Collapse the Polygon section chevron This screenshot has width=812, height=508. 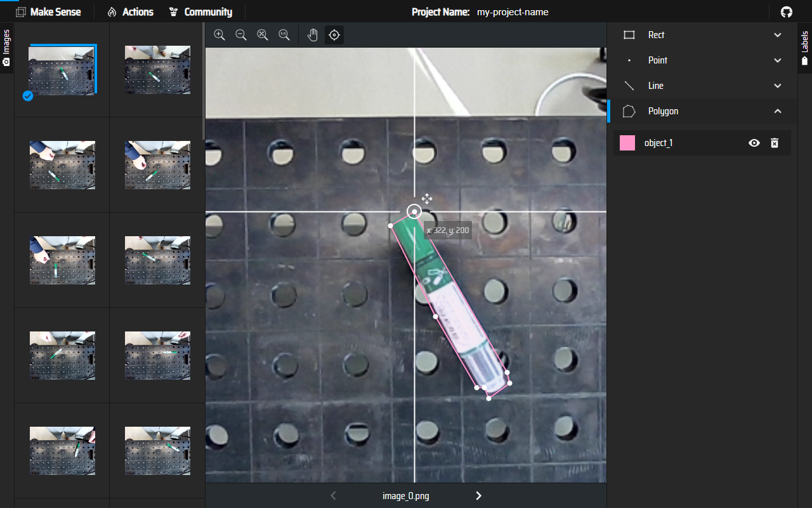coord(778,111)
